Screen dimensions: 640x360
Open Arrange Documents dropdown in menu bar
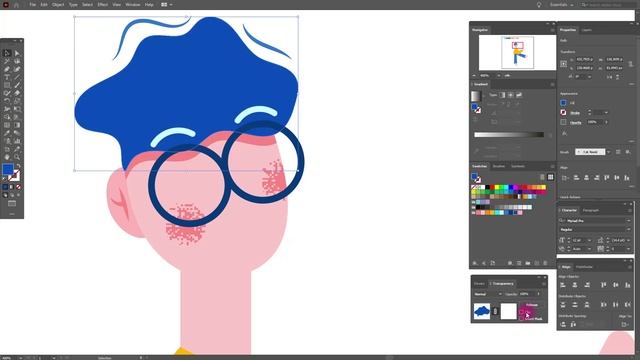pyautogui.click(x=167, y=4)
